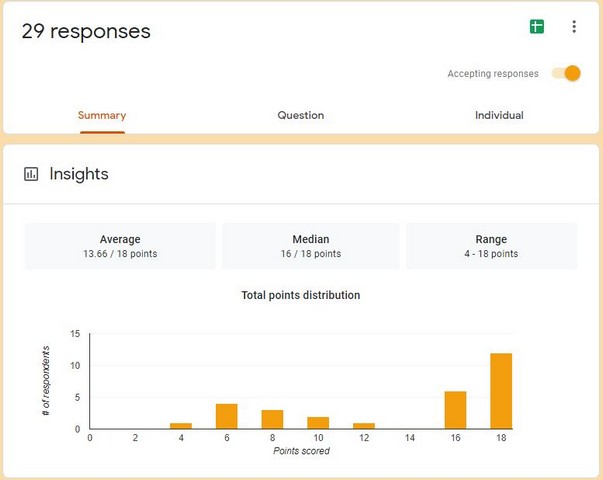
Task: Click the small bar at 12 points
Action: pyautogui.click(x=365, y=426)
